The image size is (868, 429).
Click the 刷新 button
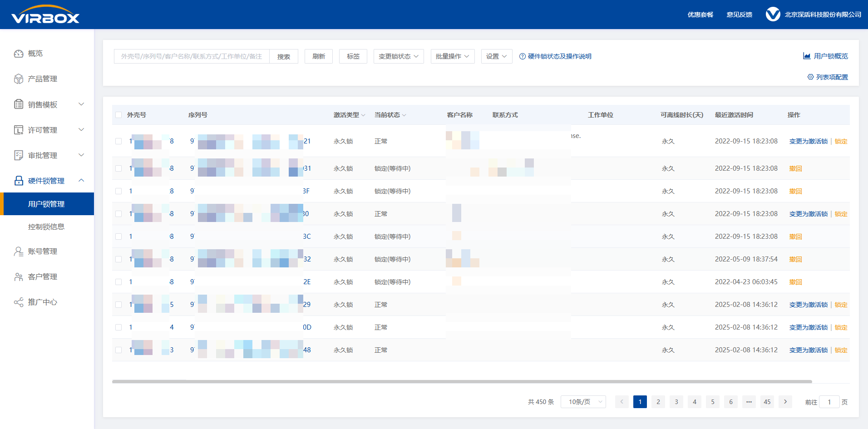point(319,56)
